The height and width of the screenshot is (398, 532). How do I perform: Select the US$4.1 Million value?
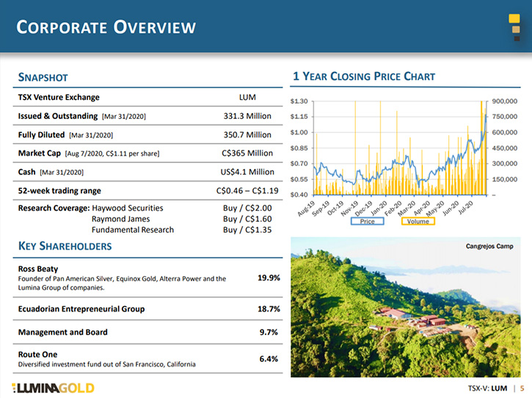pos(247,172)
